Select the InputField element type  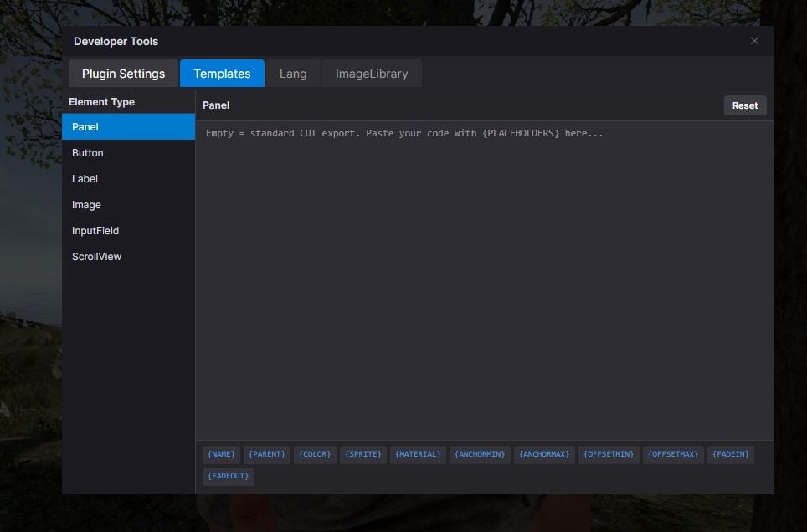[95, 230]
